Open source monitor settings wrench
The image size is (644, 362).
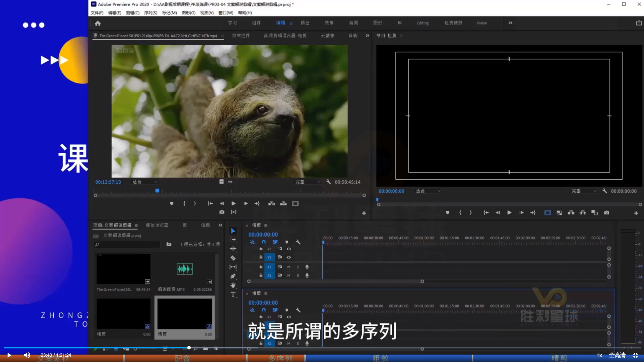tap(328, 182)
